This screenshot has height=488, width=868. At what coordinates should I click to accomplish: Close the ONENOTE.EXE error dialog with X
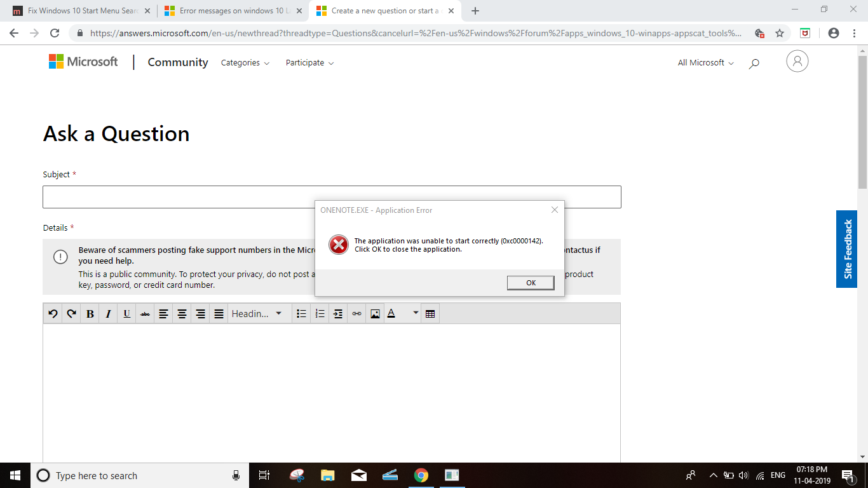tap(554, 210)
